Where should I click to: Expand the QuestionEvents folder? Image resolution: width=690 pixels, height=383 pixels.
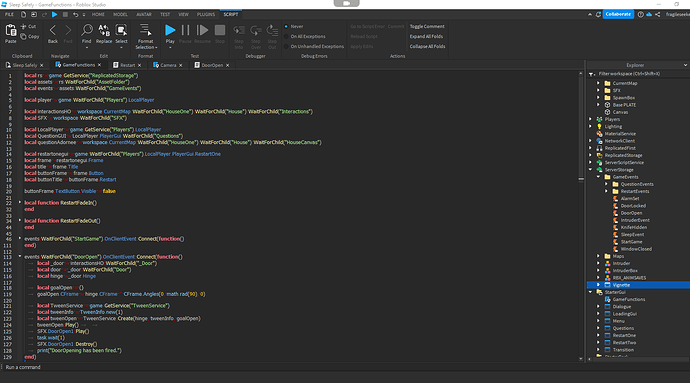pos(606,184)
